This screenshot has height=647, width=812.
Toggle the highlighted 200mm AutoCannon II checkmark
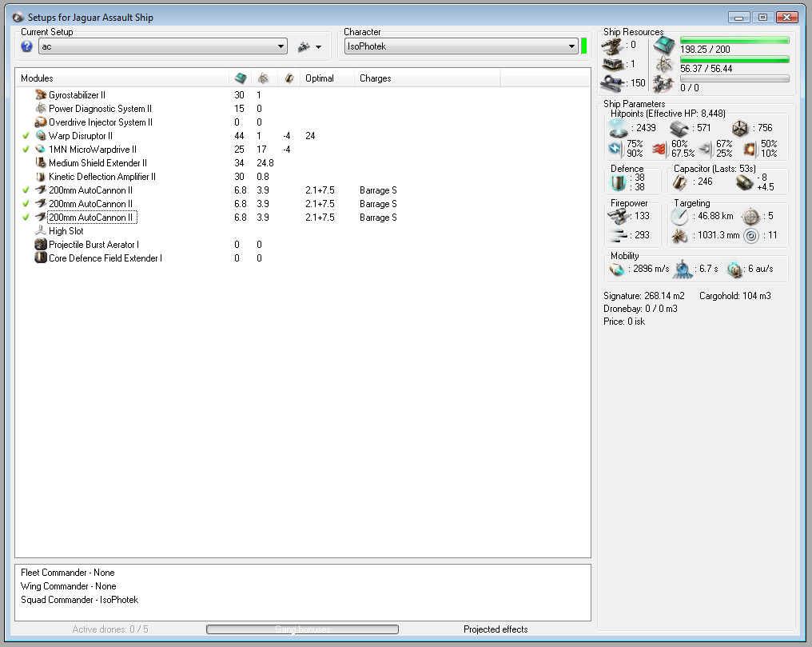click(x=26, y=217)
